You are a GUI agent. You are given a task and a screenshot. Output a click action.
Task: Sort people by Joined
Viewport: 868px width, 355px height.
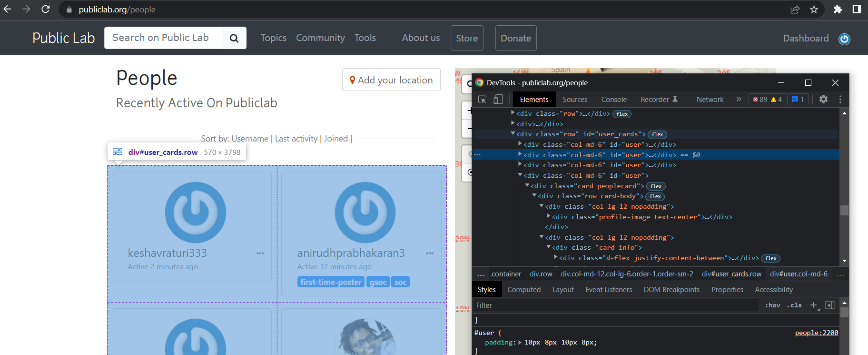pyautogui.click(x=336, y=139)
